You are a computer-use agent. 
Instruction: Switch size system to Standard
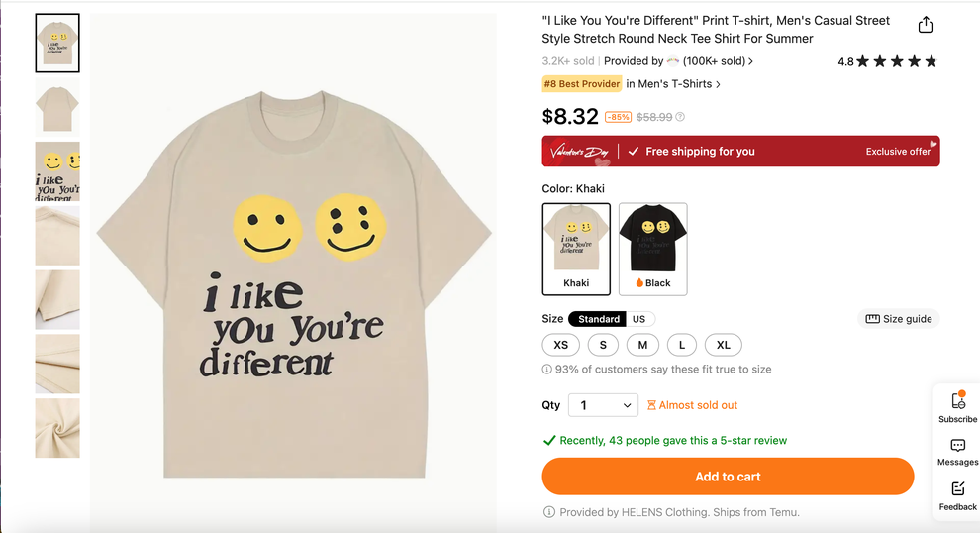598,319
